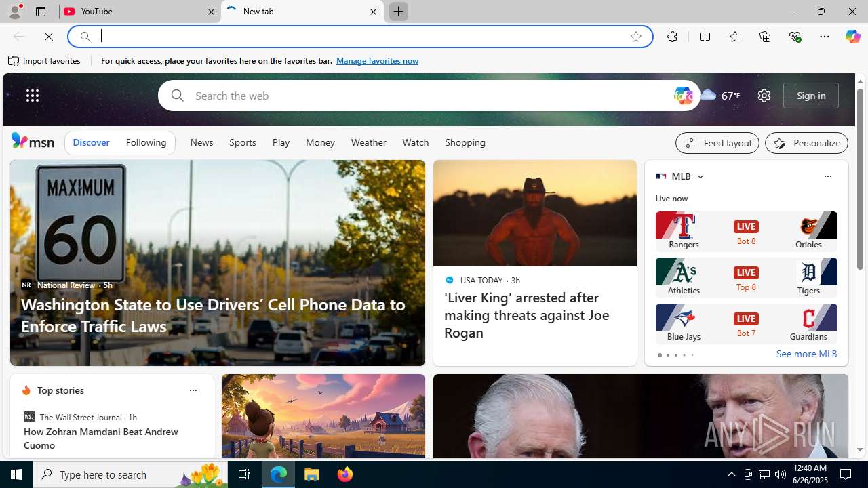Open Settings and more menu
Screen dimensions: 868x488
point(824,37)
